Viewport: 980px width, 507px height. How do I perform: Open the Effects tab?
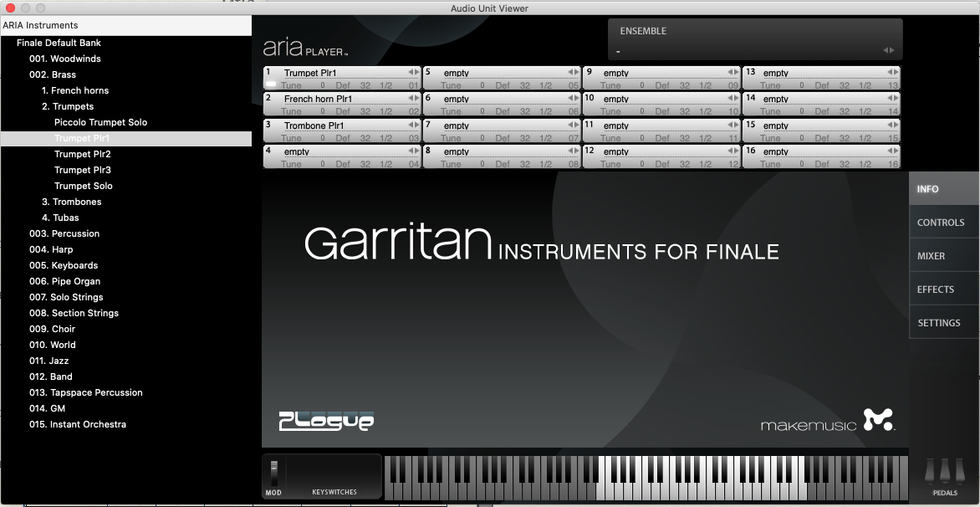(935, 289)
